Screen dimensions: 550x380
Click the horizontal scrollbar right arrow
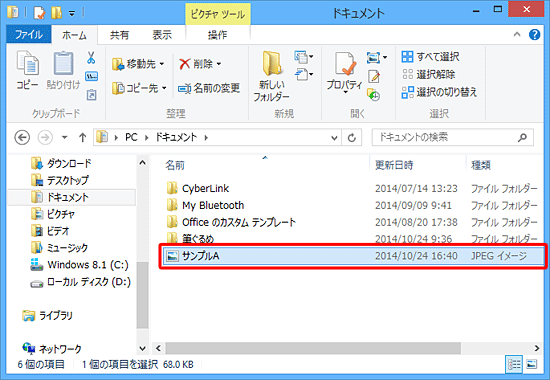(537, 348)
